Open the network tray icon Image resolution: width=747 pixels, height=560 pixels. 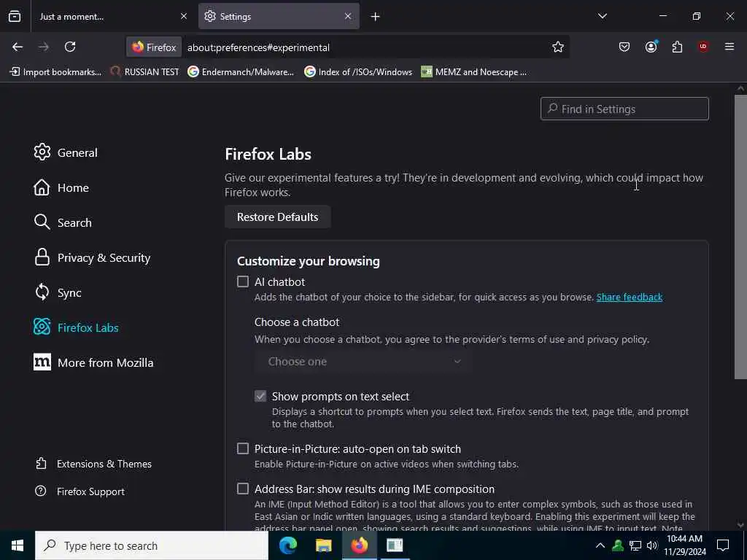click(635, 545)
